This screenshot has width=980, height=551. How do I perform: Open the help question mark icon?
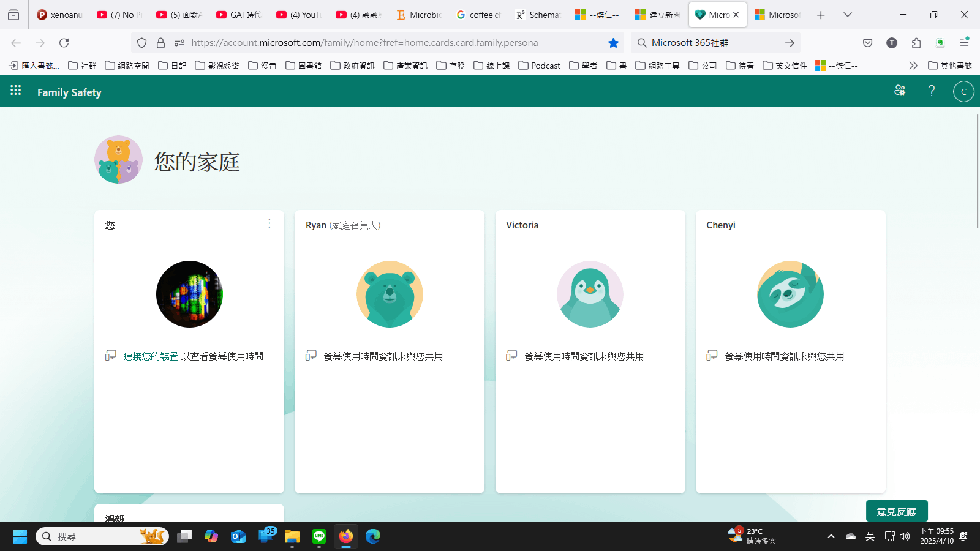932,91
